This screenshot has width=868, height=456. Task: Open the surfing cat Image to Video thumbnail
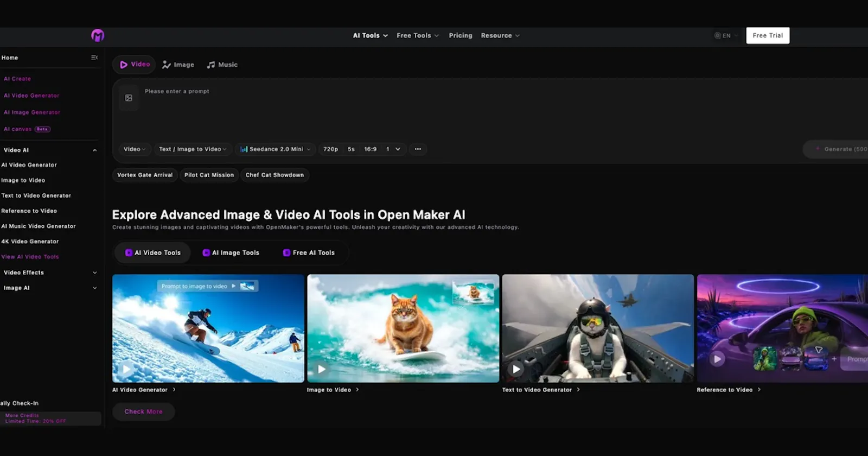403,328
